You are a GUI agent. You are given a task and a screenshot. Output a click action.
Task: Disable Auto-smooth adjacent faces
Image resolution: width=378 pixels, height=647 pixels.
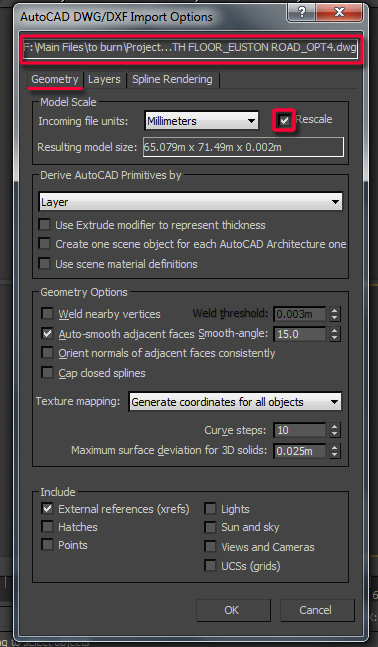[47, 333]
